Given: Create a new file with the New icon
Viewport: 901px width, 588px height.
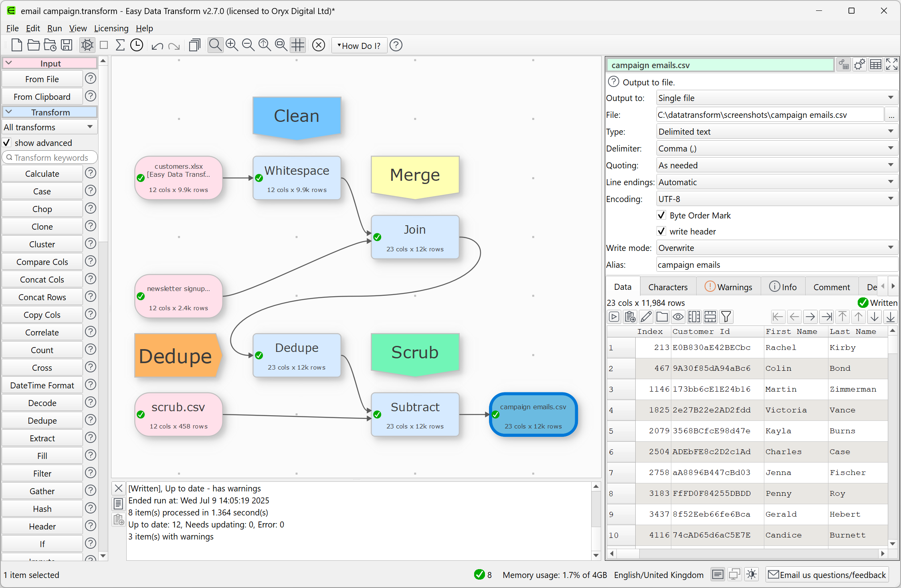Looking at the screenshot, I should coord(16,45).
